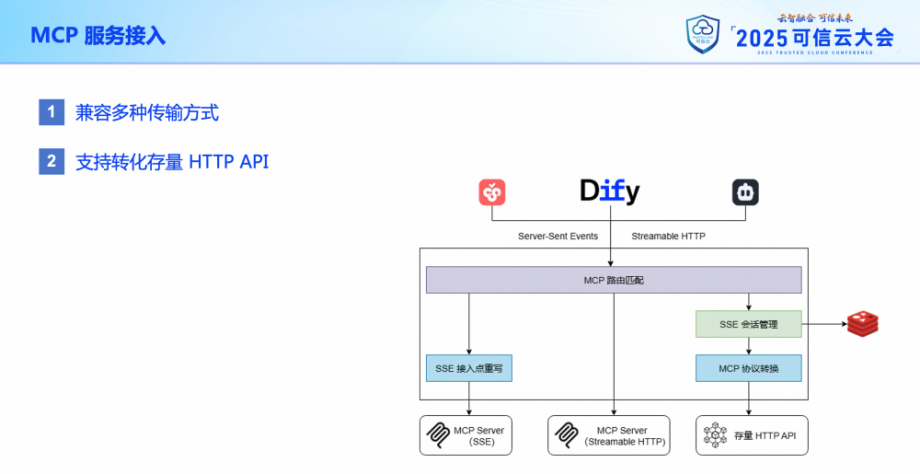Click the 支持转化存量 HTTP API heading
Image resolution: width=920 pixels, height=474 pixels.
[x=172, y=162]
